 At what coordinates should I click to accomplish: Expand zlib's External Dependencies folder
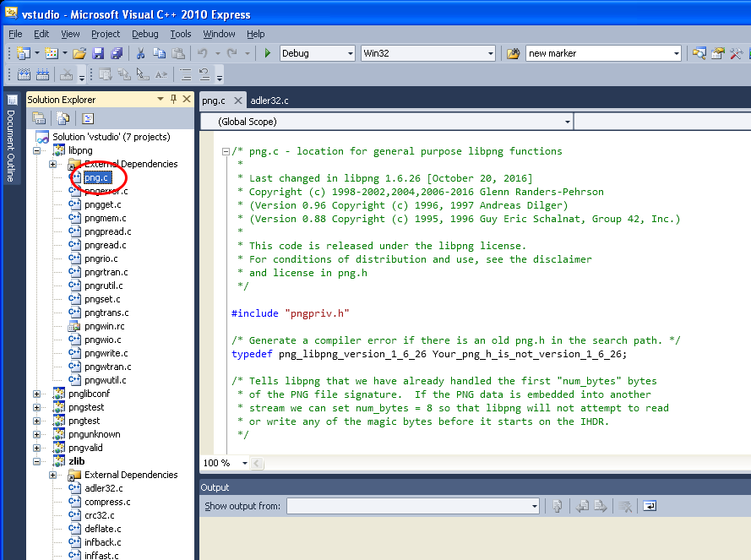(52, 475)
